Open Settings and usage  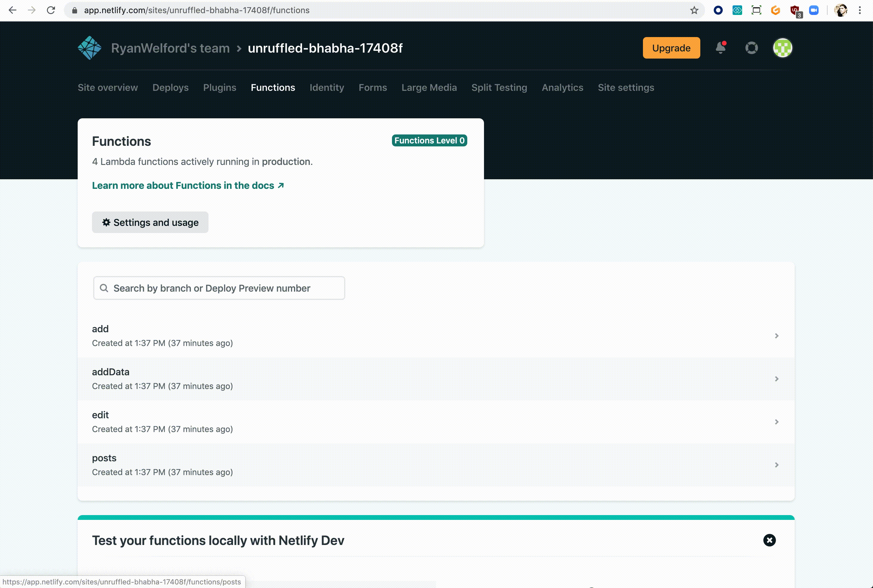coord(150,222)
